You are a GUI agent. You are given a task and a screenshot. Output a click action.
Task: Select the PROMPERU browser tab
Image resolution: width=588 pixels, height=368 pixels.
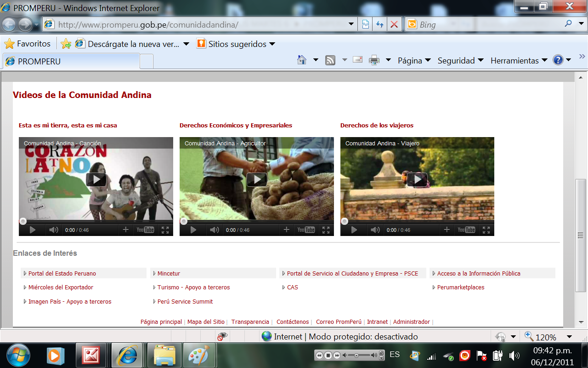(71, 61)
